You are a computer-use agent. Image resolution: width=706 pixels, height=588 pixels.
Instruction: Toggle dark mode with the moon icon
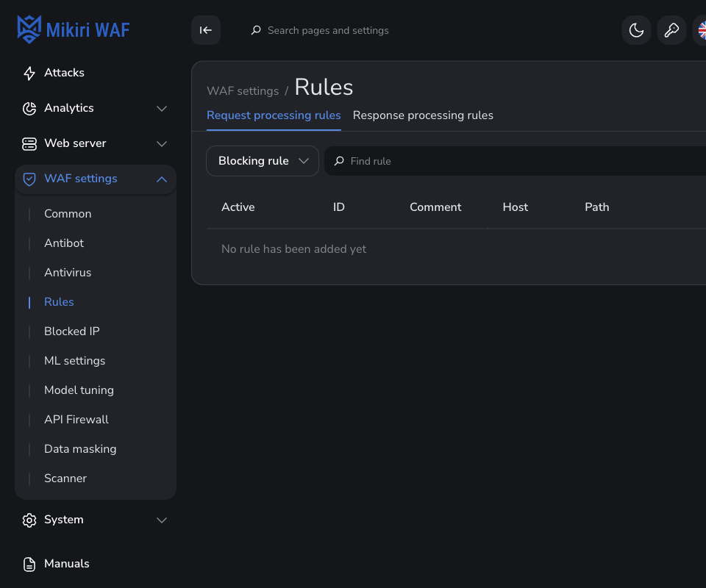[x=636, y=30]
